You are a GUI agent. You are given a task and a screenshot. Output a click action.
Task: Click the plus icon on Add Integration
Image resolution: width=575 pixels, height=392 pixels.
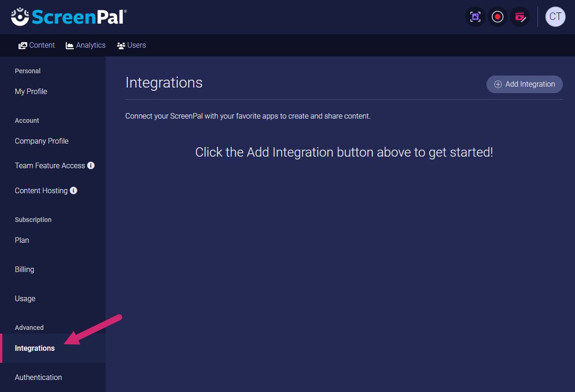(498, 84)
